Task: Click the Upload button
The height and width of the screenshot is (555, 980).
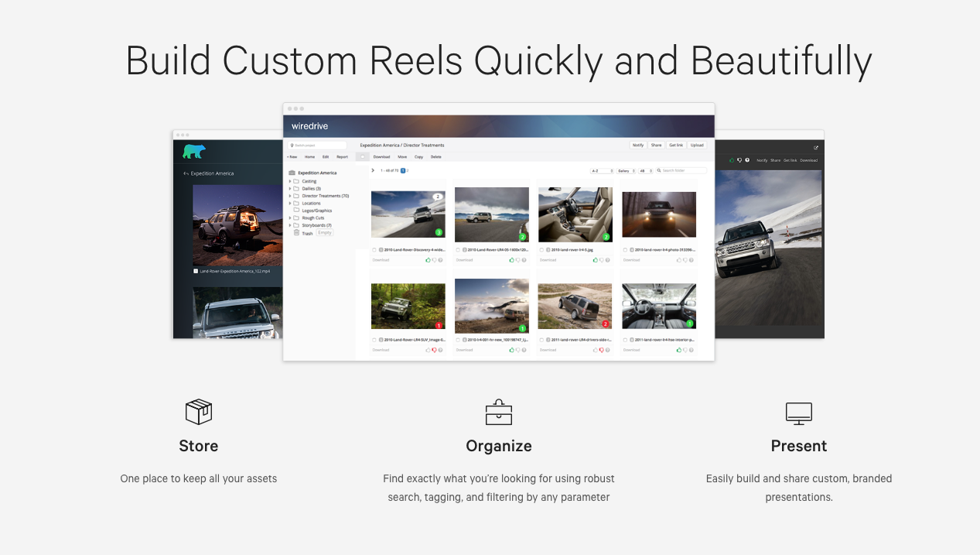Action: 698,146
